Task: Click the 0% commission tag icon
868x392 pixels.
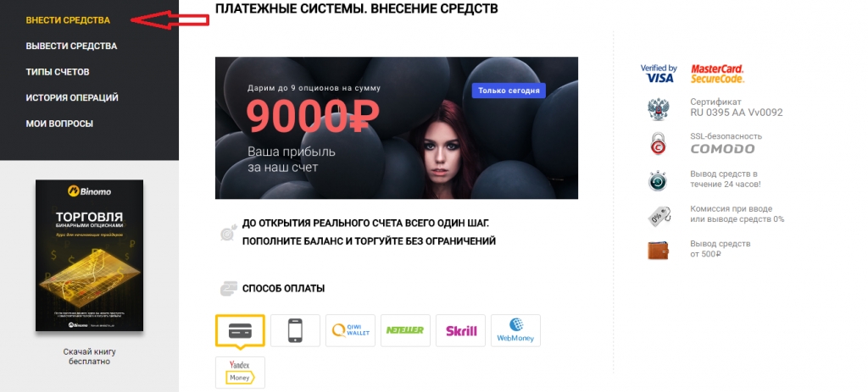Action: tap(659, 215)
